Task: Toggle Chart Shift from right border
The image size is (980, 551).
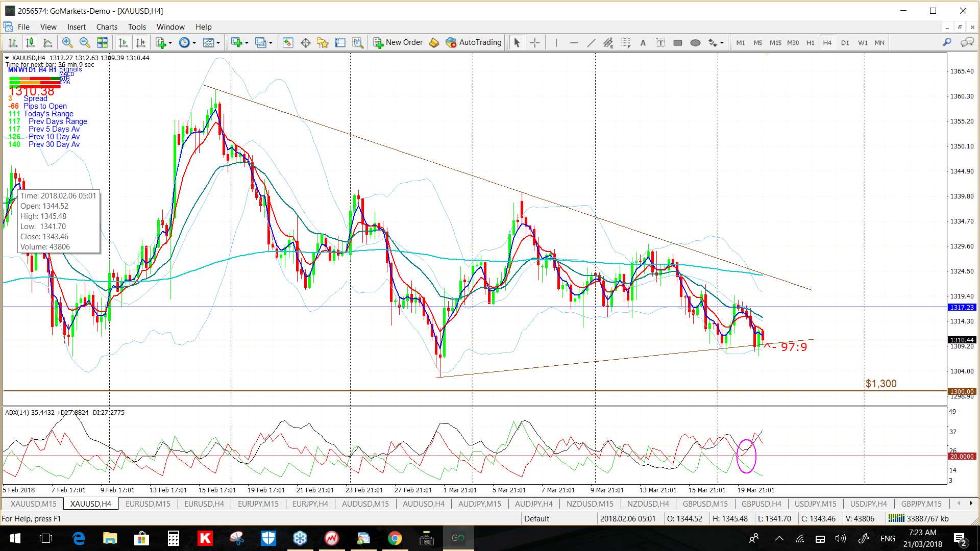Action: point(141,43)
